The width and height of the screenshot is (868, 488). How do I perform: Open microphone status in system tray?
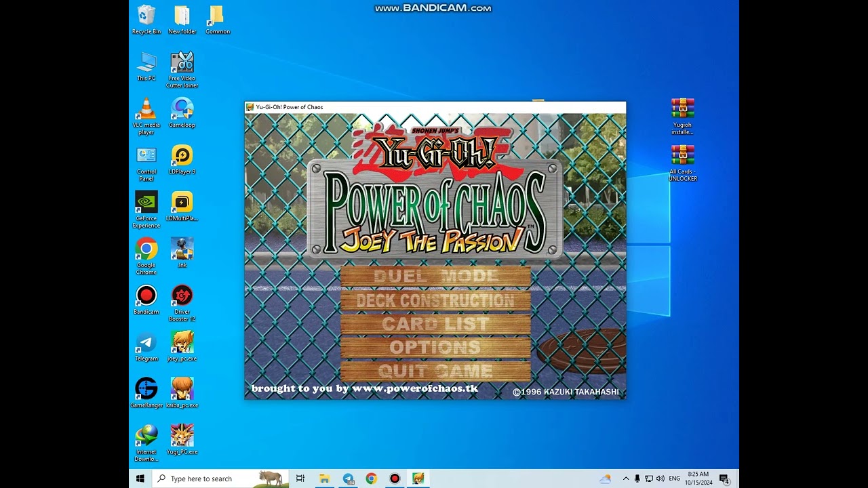pos(637,479)
